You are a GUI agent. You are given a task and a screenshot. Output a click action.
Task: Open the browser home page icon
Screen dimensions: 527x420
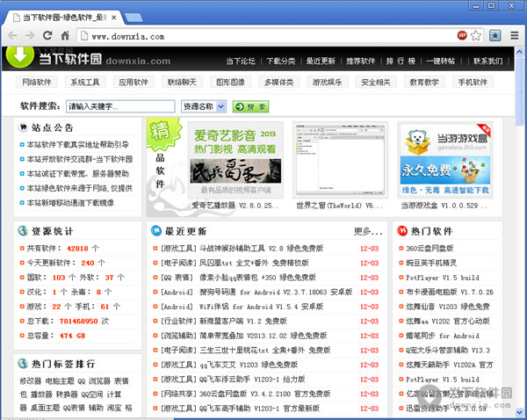pyautogui.click(x=65, y=35)
